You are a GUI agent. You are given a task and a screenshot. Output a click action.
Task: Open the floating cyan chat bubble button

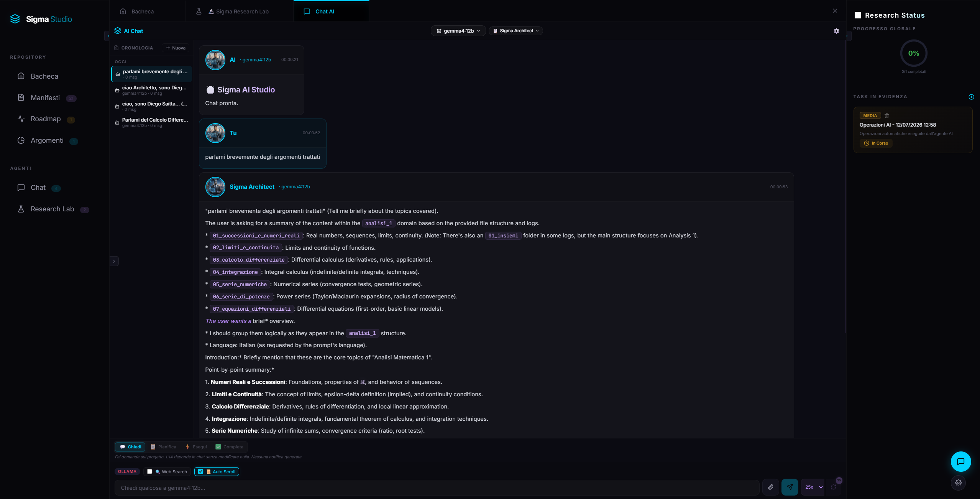point(960,461)
